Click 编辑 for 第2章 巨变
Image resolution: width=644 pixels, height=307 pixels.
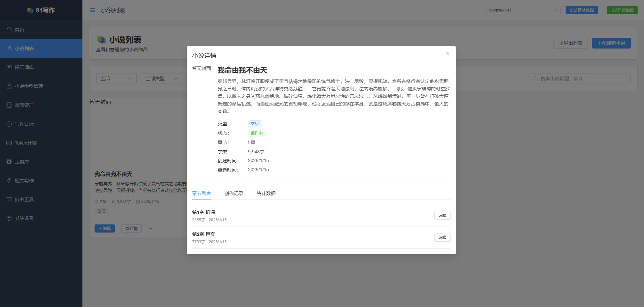tap(442, 238)
